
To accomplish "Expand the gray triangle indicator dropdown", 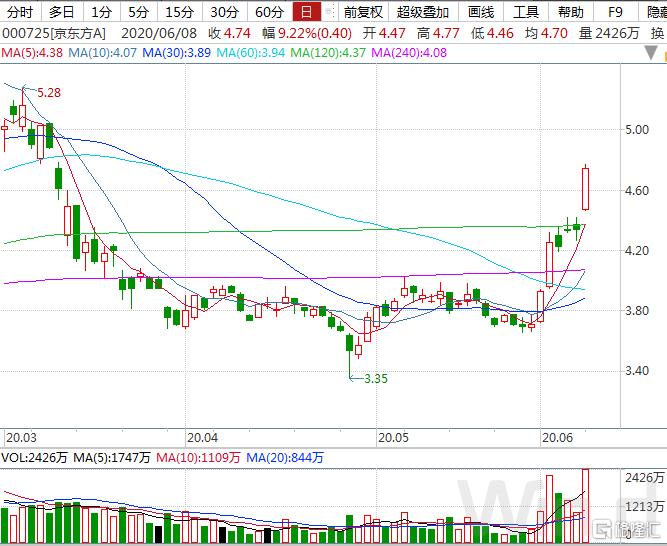I will [651, 53].
